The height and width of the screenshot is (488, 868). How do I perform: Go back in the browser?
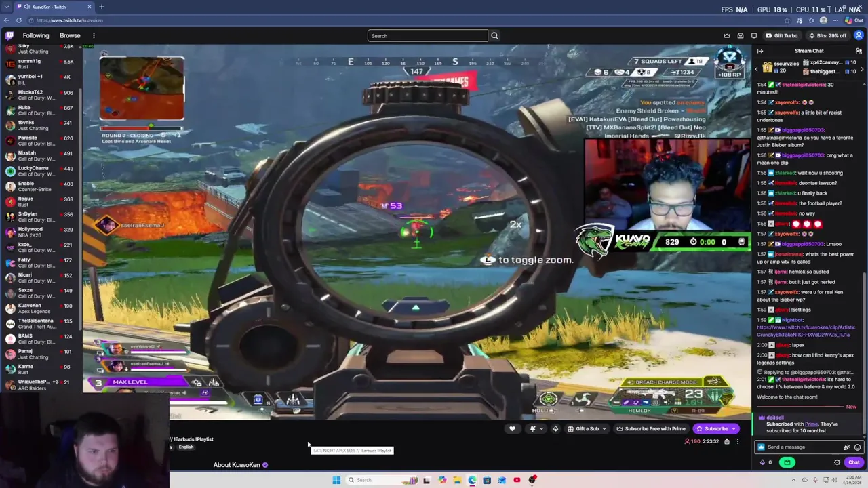tap(6, 20)
